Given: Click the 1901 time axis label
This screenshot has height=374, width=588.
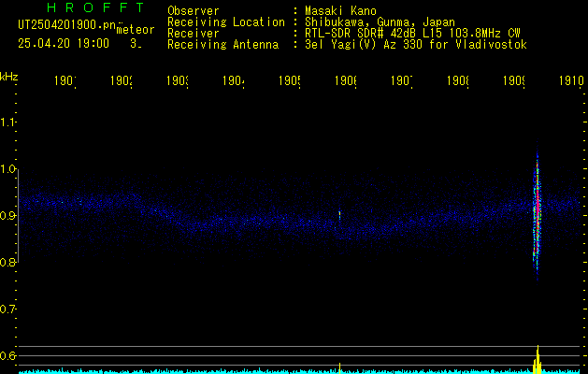Looking at the screenshot, I should [65, 81].
